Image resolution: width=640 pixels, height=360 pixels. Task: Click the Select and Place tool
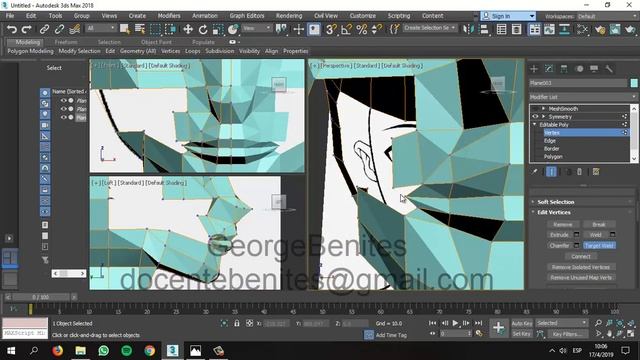click(x=233, y=29)
